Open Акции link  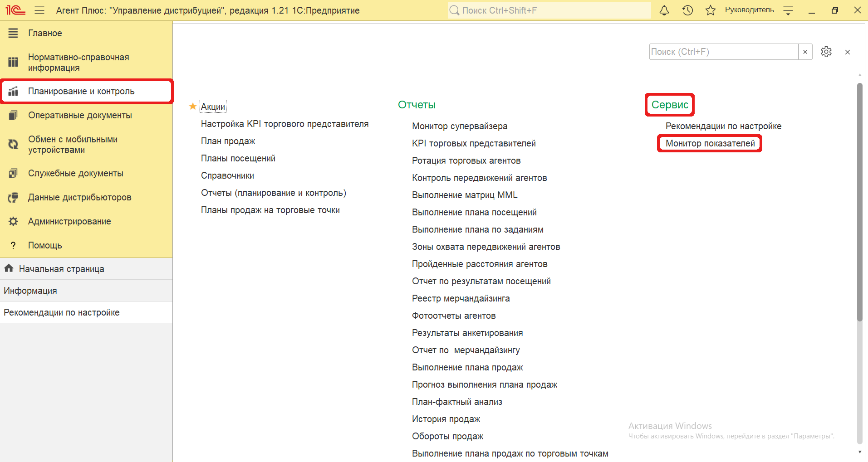click(x=213, y=107)
